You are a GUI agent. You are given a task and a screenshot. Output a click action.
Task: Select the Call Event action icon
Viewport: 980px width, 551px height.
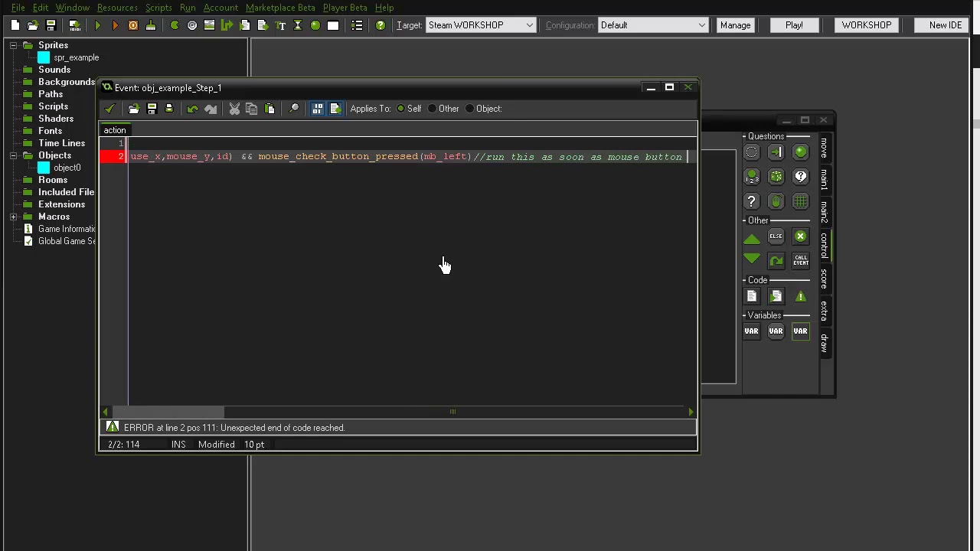point(800,261)
